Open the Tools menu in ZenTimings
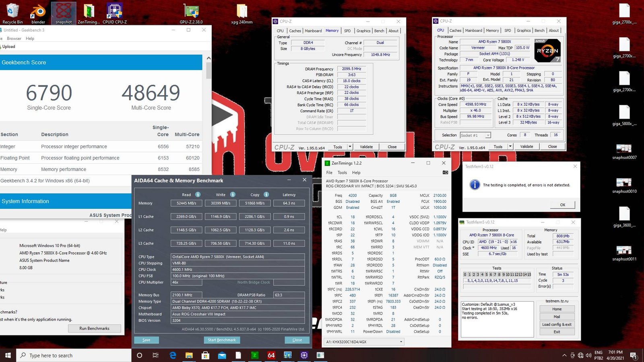 (x=342, y=172)
